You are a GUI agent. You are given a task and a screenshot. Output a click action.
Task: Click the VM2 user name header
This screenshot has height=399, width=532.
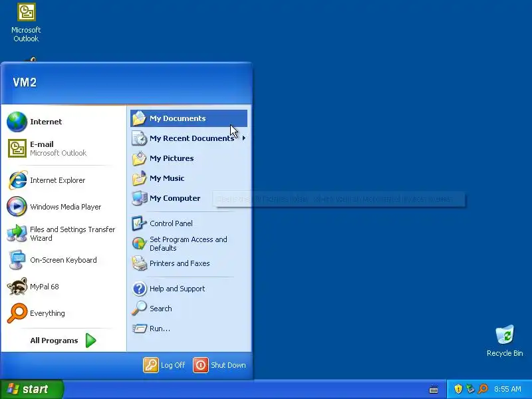coord(25,82)
